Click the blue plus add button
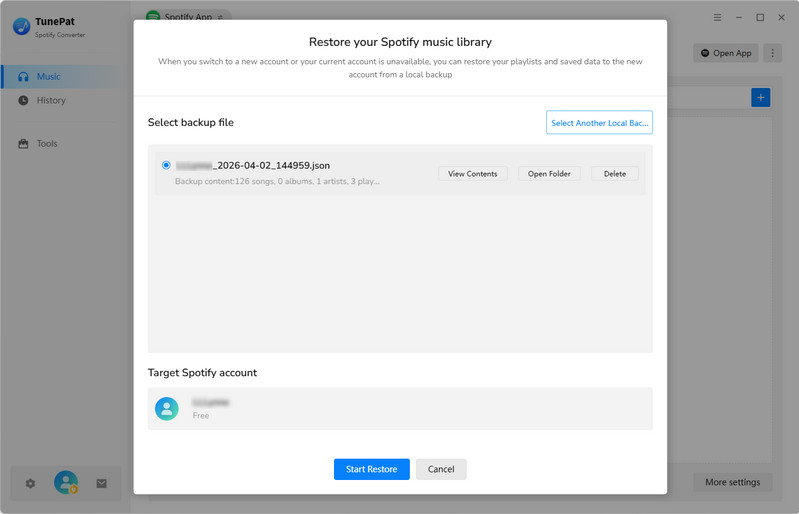Screen dimensions: 799x514 click(x=760, y=97)
